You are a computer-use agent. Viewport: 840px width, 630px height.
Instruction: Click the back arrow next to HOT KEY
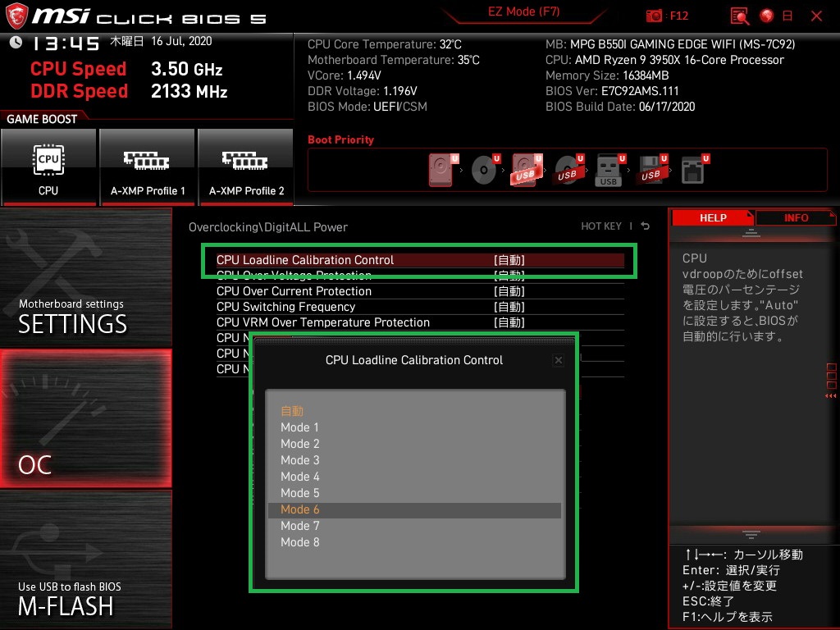click(646, 226)
